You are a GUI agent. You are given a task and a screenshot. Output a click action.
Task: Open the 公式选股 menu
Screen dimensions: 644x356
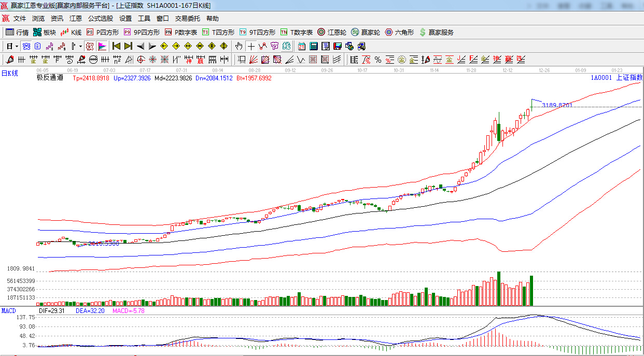tap(100, 18)
